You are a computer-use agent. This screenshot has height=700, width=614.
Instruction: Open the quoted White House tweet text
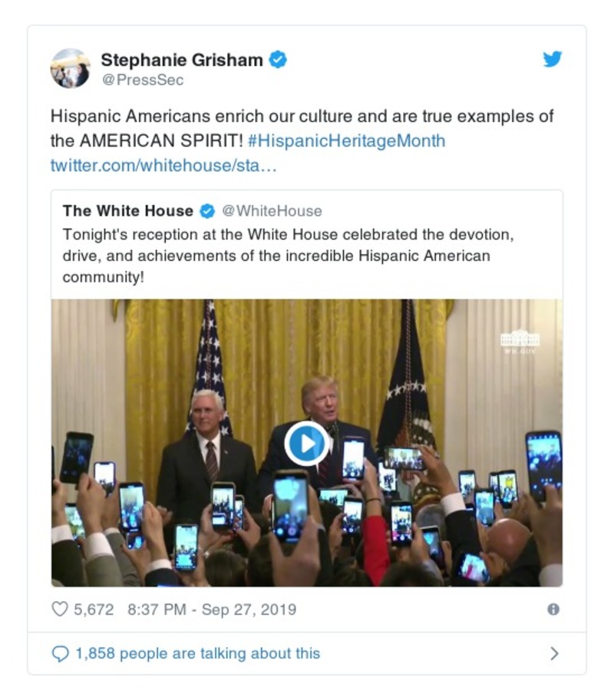pyautogui.click(x=288, y=256)
